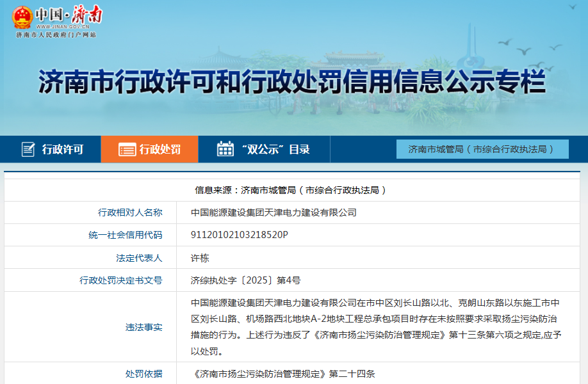
Task: Click the 法定代表人 label
Action: point(139,258)
